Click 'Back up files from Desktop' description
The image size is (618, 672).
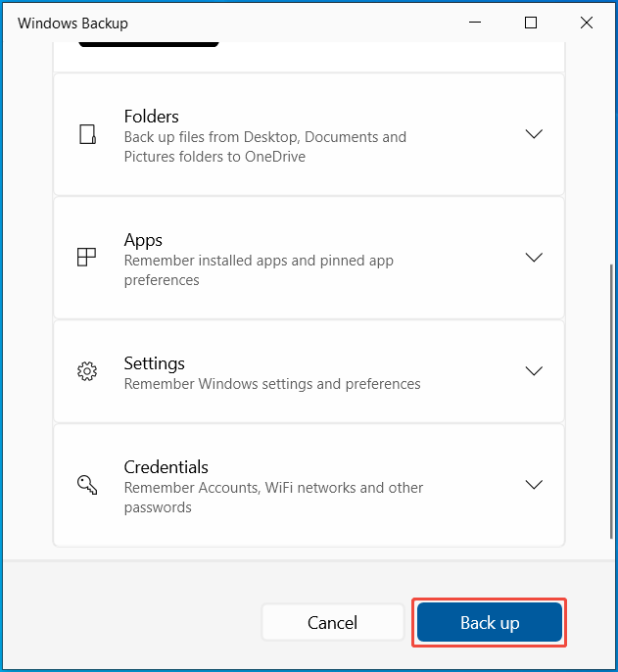265,147
